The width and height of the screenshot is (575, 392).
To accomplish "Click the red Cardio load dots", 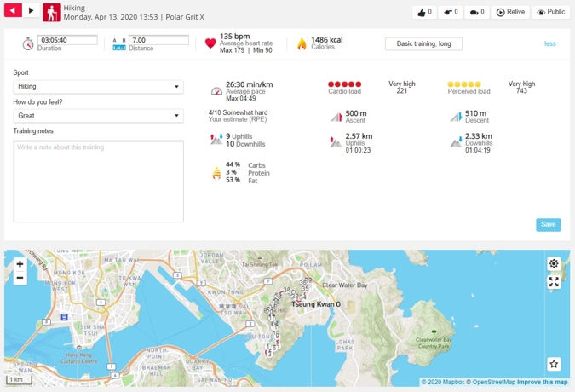I will pyautogui.click(x=344, y=84).
